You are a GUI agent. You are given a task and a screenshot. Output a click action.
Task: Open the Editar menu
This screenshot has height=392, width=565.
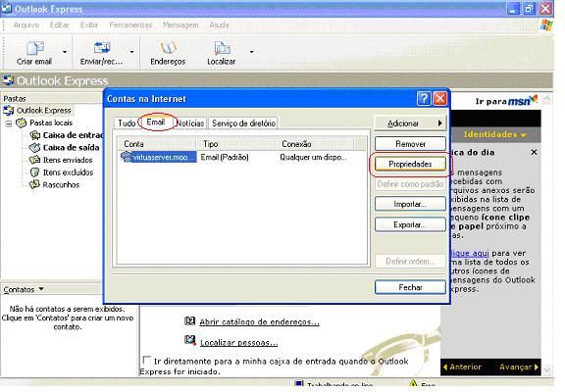coord(60,24)
